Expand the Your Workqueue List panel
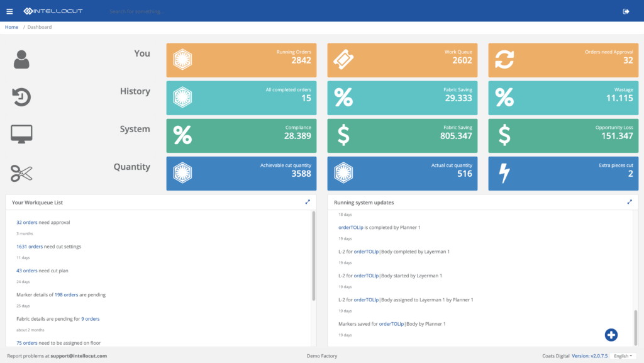Viewport: 644px width, 363px height. pyautogui.click(x=308, y=202)
